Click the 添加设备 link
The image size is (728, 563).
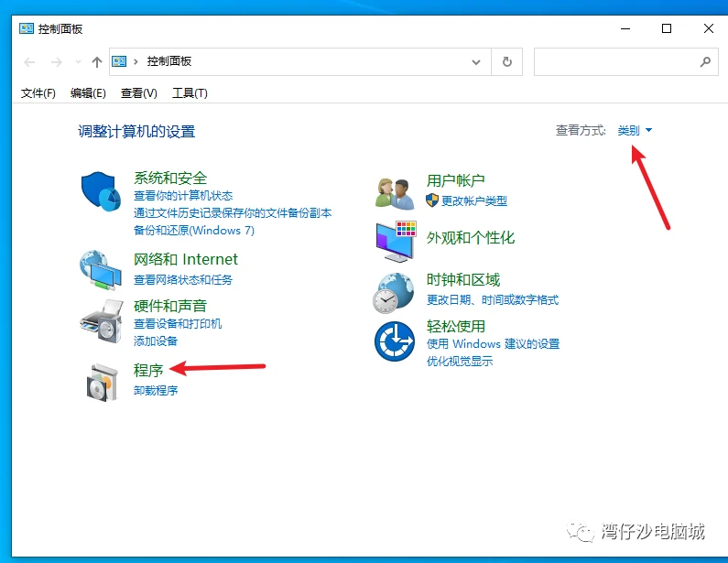click(x=156, y=341)
